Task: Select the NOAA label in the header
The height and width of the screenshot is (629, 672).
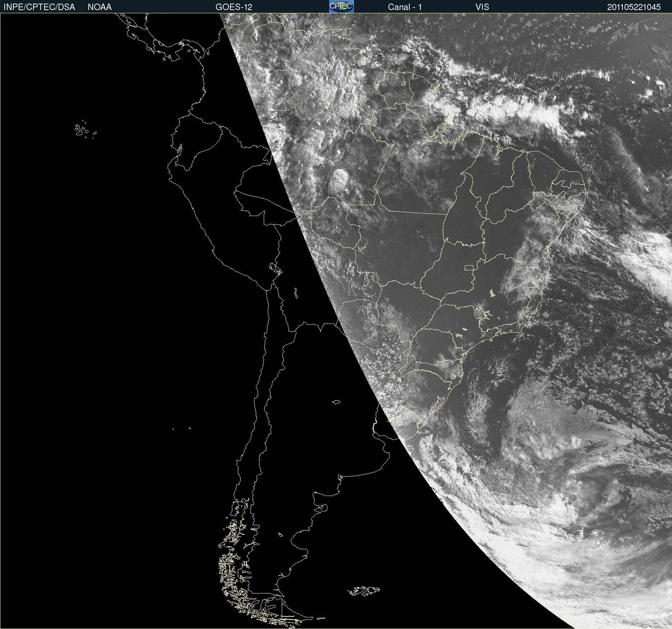Action: click(x=100, y=7)
